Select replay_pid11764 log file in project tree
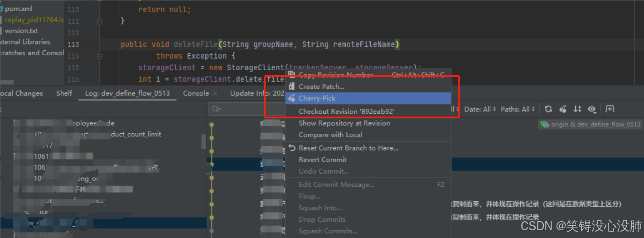644x238 pixels. pos(34,20)
